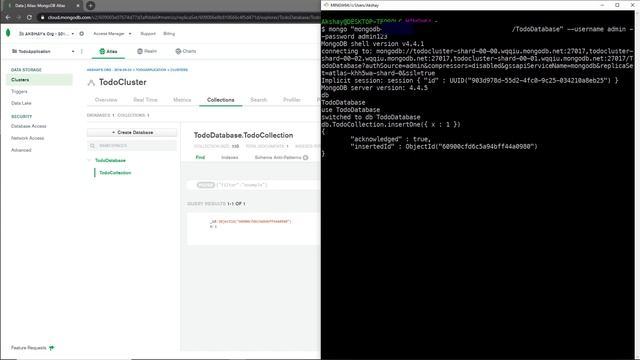
Task: Click the Billing link
Action: tap(169, 33)
